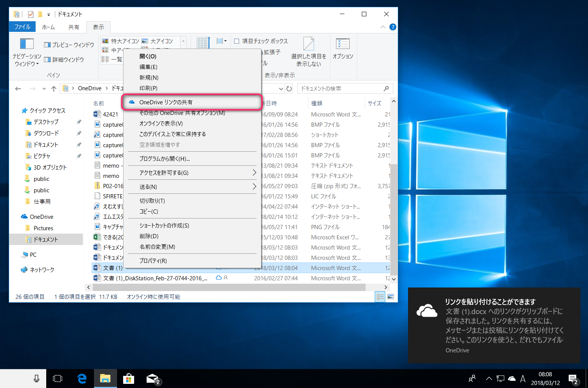Viewport: 588px width, 388px height.
Task: Open Microsoft Store from the taskbar
Action: tap(128, 379)
